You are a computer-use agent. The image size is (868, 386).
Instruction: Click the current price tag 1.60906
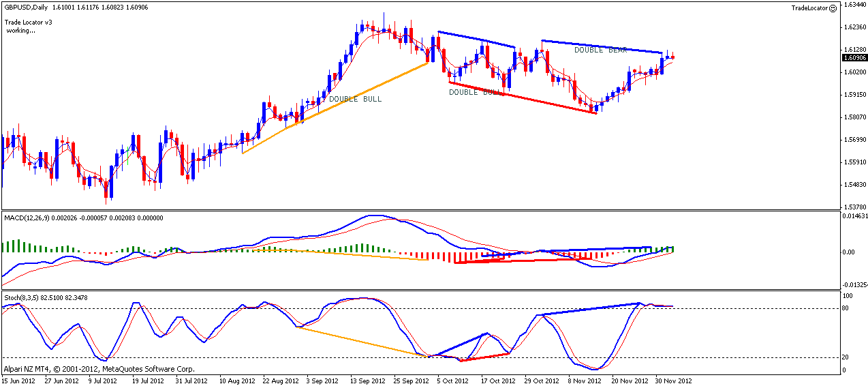(x=853, y=58)
